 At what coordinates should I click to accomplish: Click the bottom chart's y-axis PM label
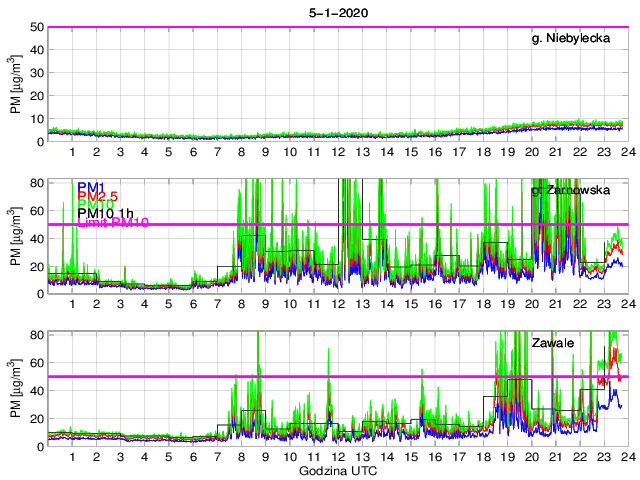[16, 388]
